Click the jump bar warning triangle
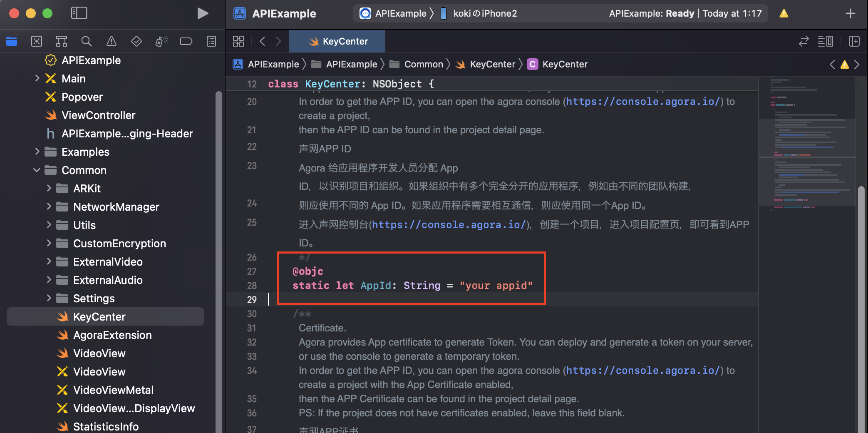 [845, 65]
